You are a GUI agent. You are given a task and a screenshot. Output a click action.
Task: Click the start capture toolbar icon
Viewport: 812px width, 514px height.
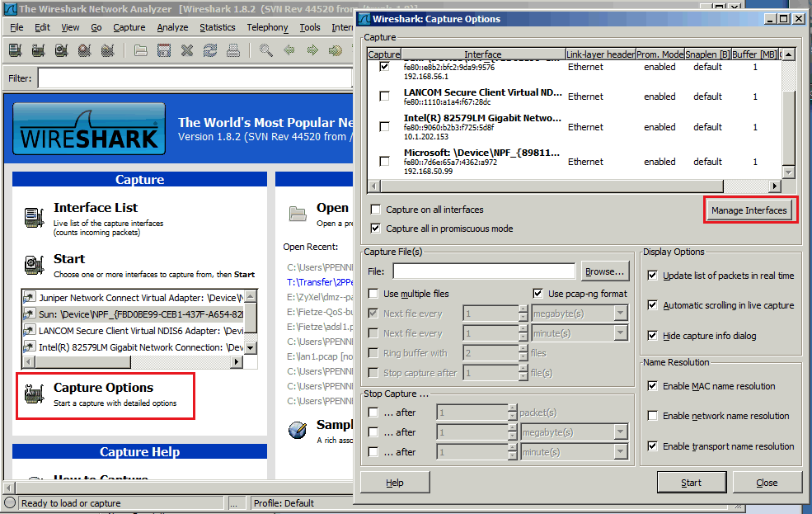coord(61,50)
